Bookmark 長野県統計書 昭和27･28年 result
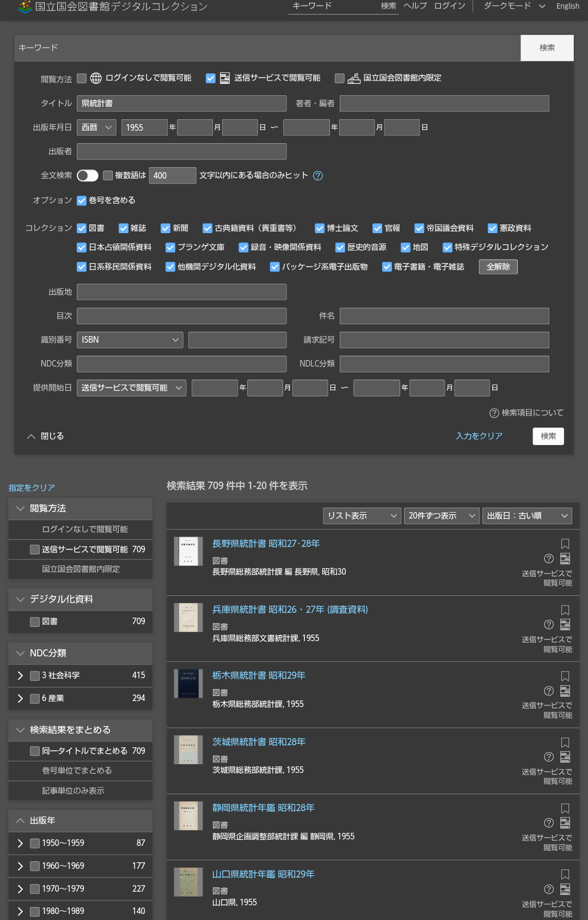The height and width of the screenshot is (920, 588). click(x=565, y=544)
